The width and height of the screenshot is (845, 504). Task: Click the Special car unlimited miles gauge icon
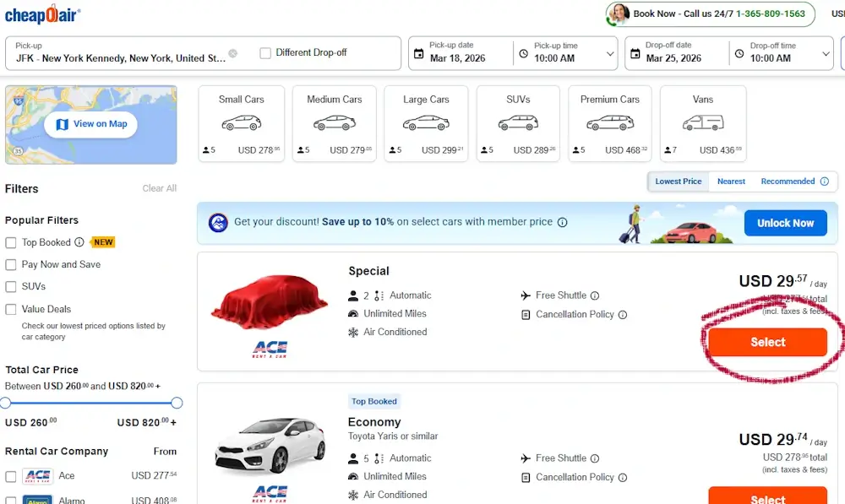353,314
